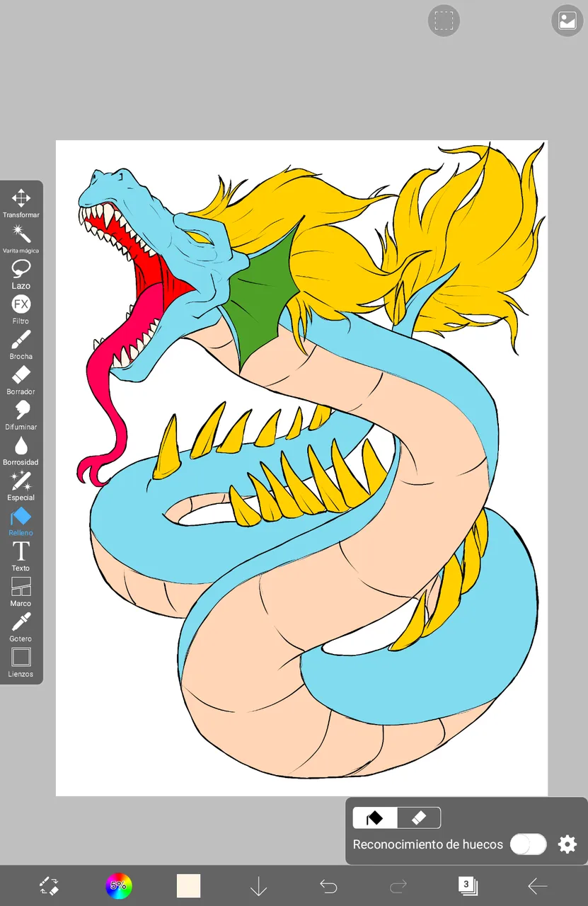Select the Difuminar smudge tool
The width and height of the screenshot is (588, 906).
point(21,415)
